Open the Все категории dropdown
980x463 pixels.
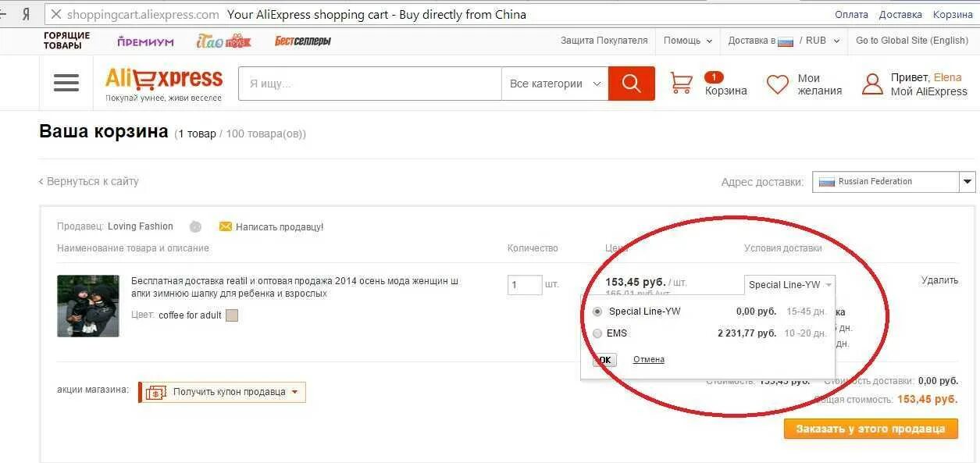pyautogui.click(x=554, y=84)
